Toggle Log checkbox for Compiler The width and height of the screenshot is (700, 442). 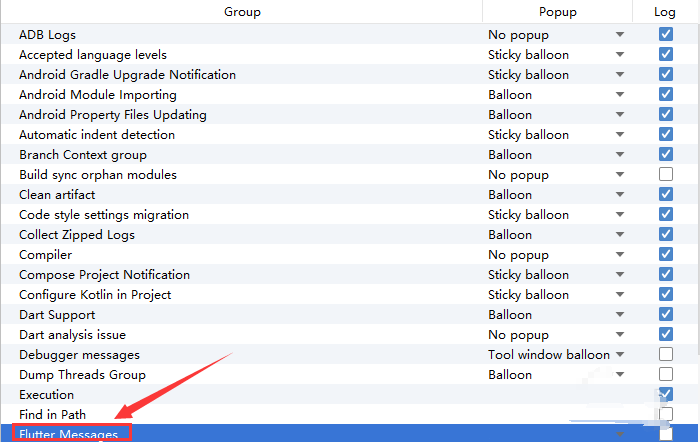click(666, 254)
